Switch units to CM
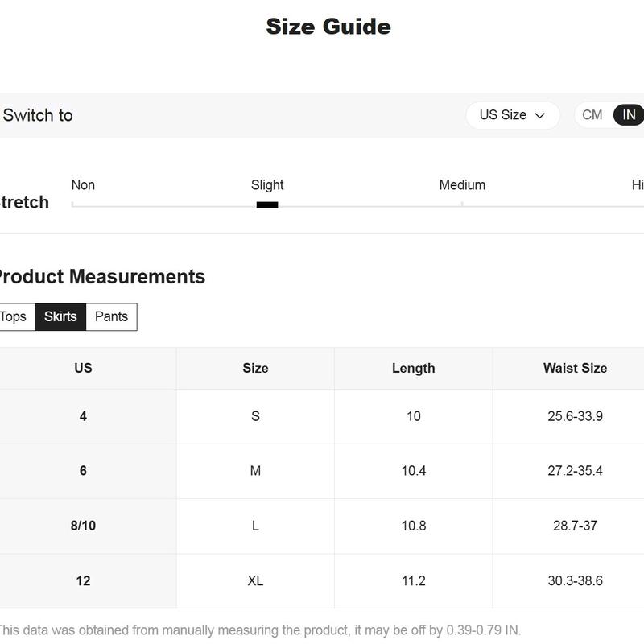 point(592,115)
